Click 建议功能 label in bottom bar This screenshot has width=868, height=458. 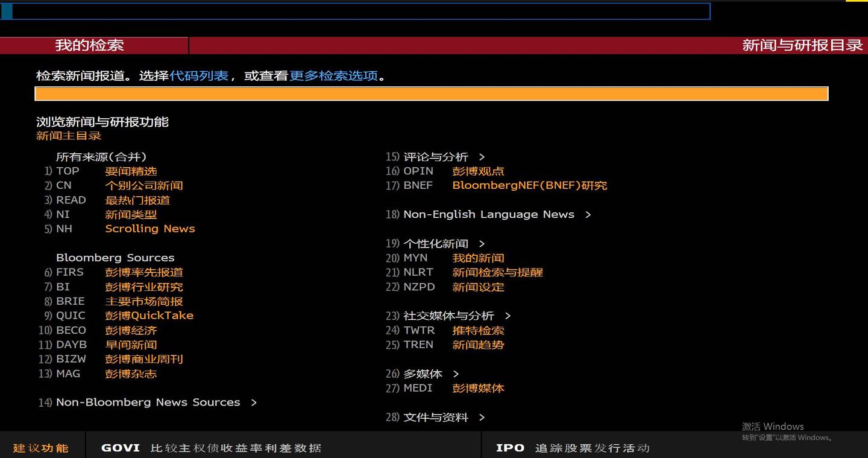point(41,448)
